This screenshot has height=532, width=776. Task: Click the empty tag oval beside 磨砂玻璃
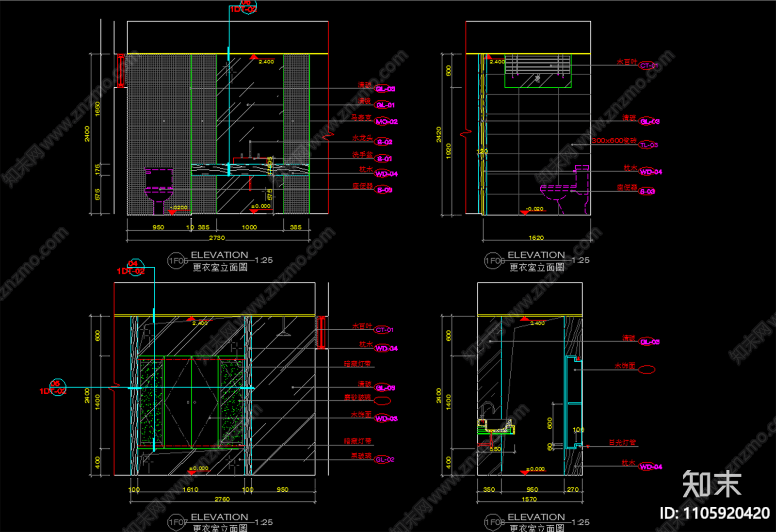click(x=383, y=401)
